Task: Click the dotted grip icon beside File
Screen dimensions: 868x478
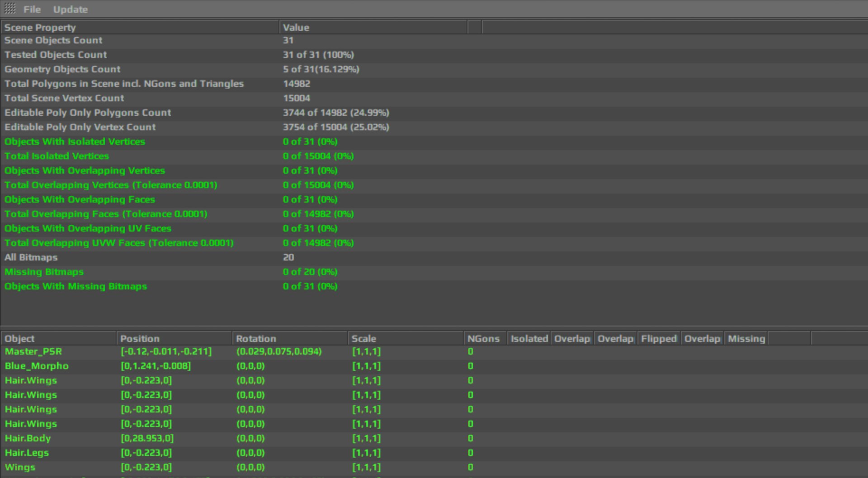Action: click(x=10, y=9)
